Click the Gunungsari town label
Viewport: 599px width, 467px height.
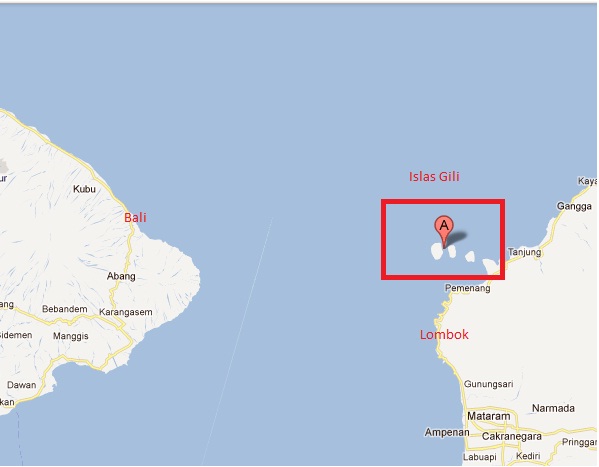(x=489, y=384)
